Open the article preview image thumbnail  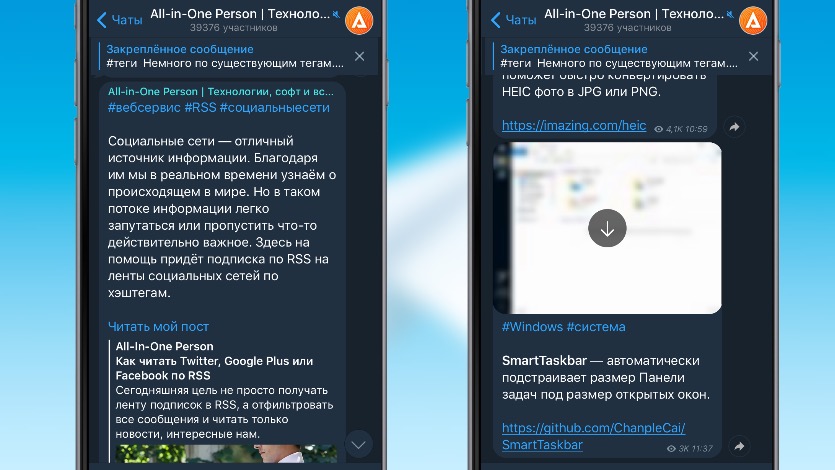tap(226, 453)
